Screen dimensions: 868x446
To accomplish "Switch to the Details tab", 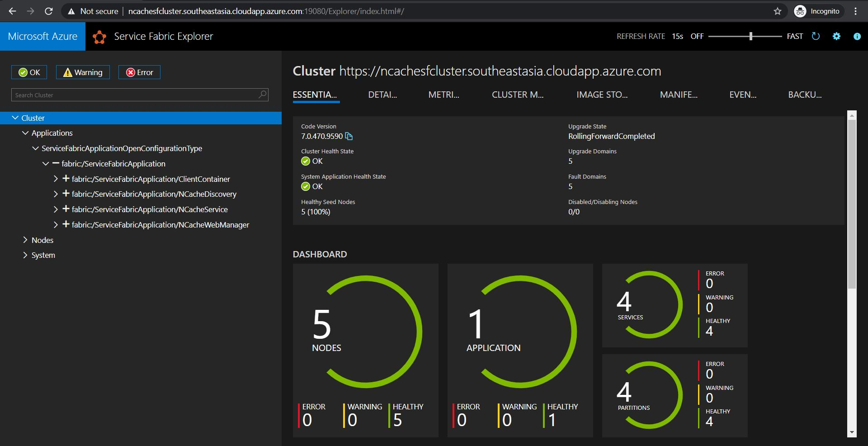I will click(382, 95).
